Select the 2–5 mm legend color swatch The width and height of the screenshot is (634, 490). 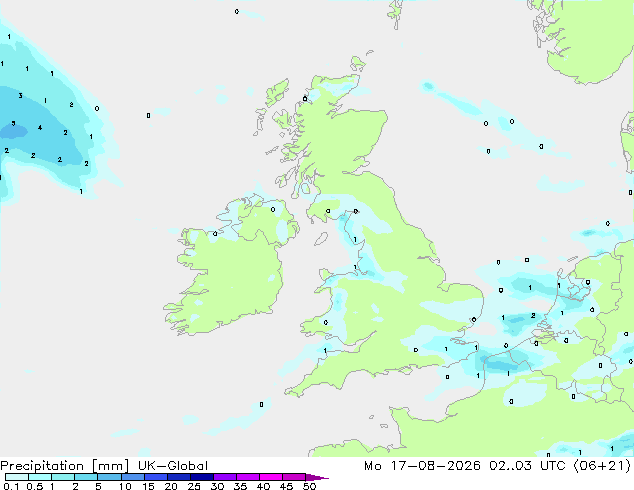[x=86, y=477]
